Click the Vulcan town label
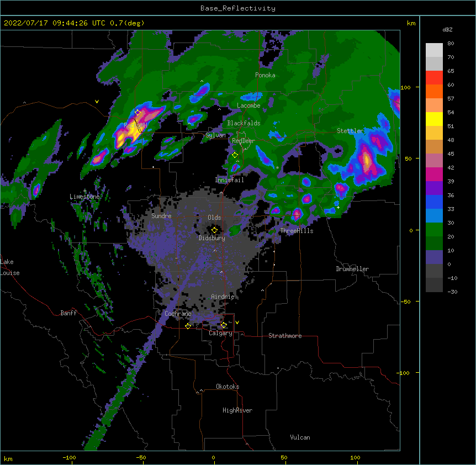 coord(300,437)
